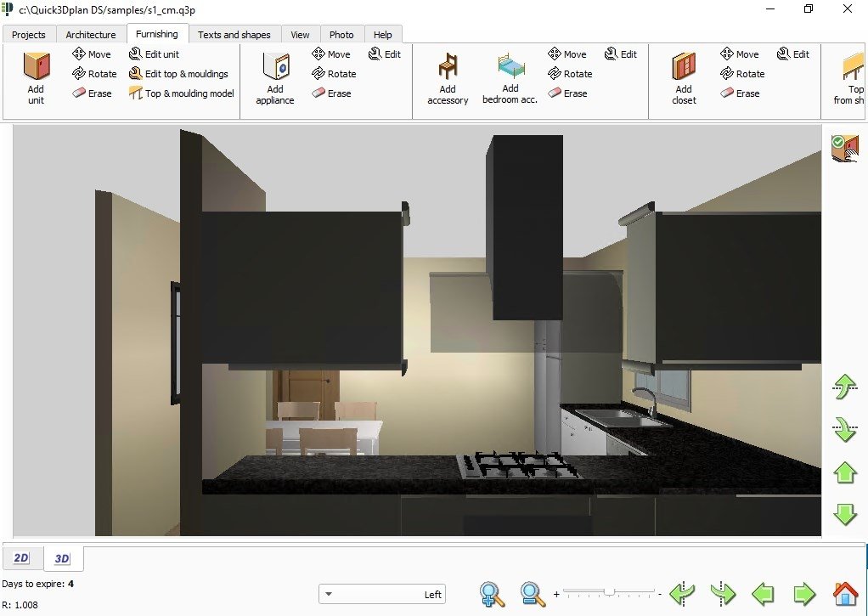Click the Add unit cabinet icon
868x616 pixels.
37,66
